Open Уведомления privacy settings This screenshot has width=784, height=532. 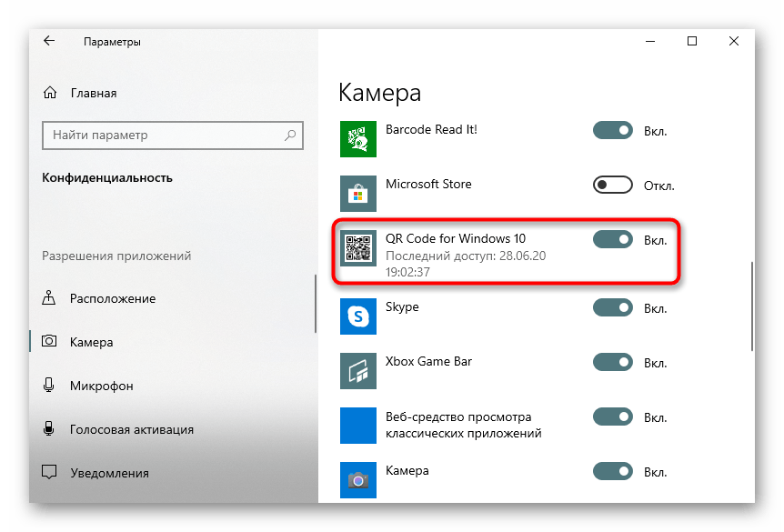point(173,473)
